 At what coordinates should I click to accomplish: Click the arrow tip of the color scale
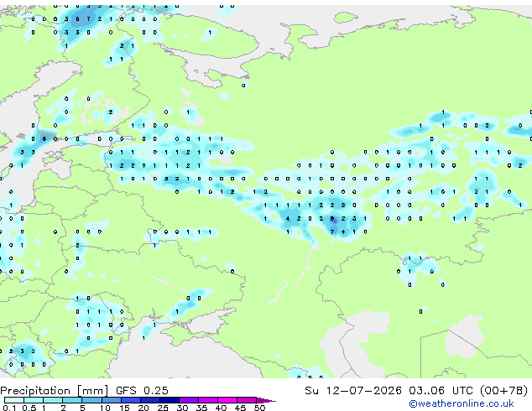pyautogui.click(x=266, y=400)
